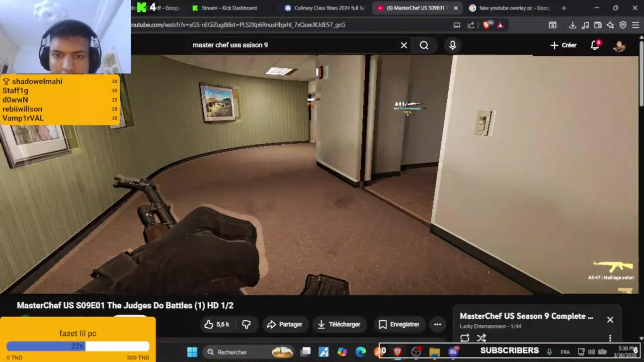
Task: Click the Créer button
Action: pyautogui.click(x=563, y=45)
